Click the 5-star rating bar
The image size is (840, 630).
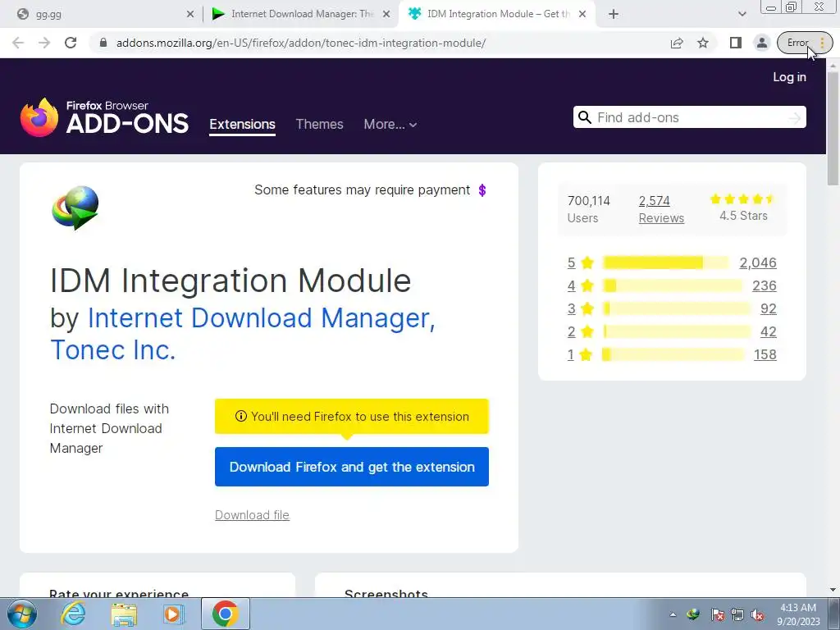[665, 262]
